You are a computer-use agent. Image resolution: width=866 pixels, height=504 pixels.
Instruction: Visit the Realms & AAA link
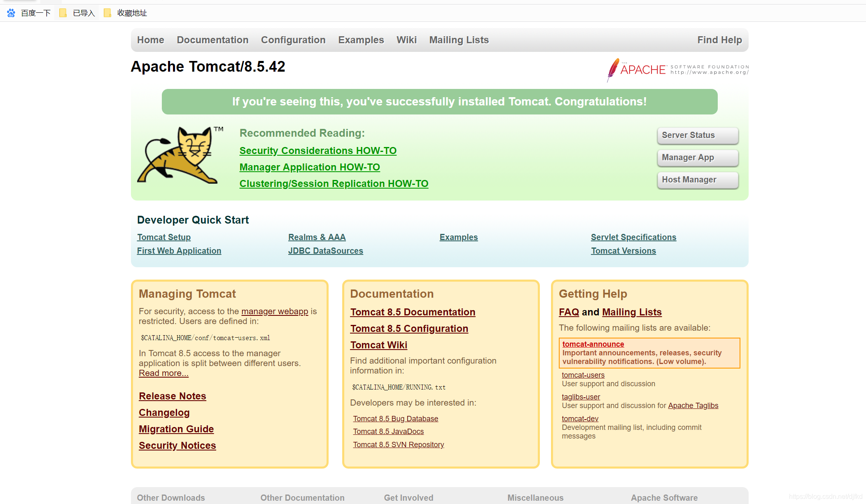pos(317,237)
